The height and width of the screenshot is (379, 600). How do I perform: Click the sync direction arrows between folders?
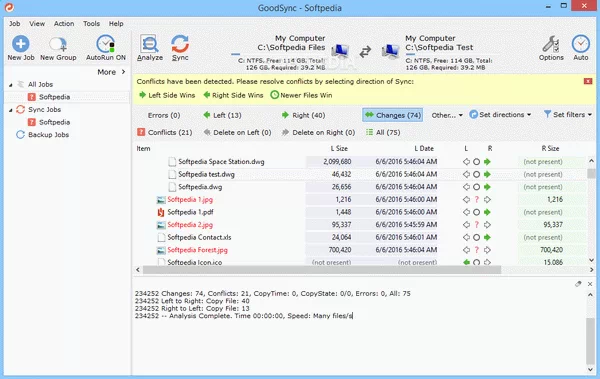click(365, 51)
